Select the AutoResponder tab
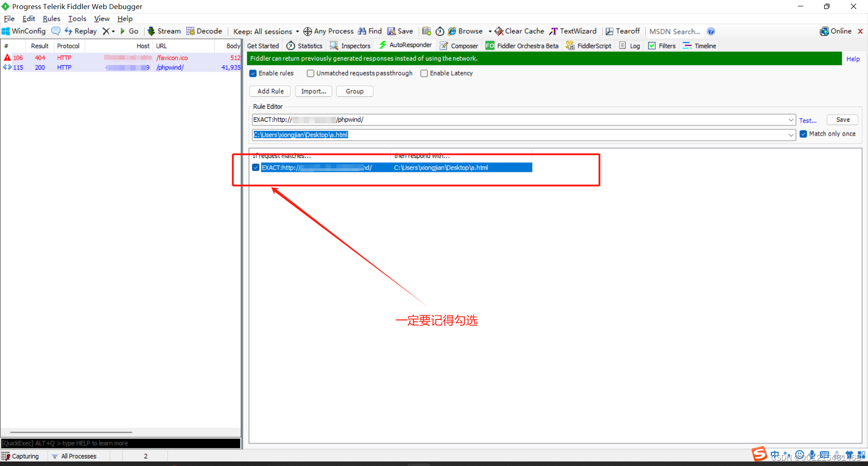 406,45
